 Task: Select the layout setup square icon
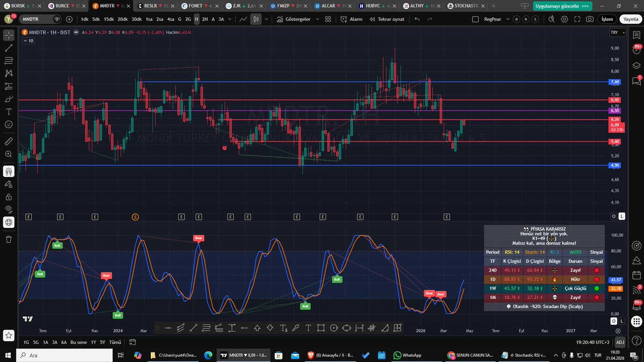coord(475,19)
